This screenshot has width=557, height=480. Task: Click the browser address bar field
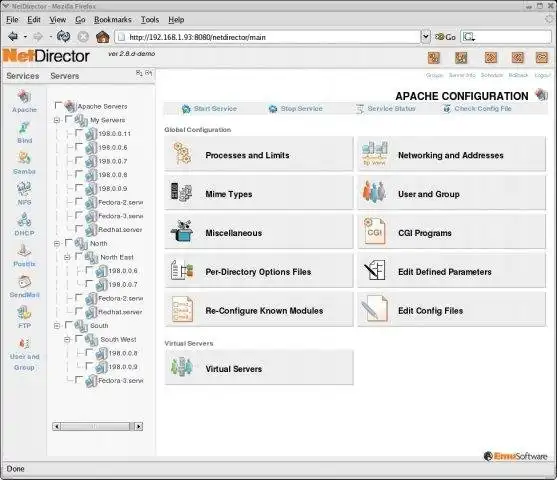pos(268,37)
